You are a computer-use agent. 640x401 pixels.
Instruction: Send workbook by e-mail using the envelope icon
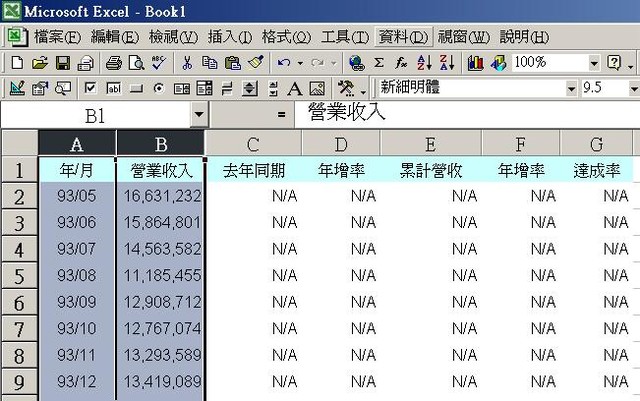tap(86, 63)
